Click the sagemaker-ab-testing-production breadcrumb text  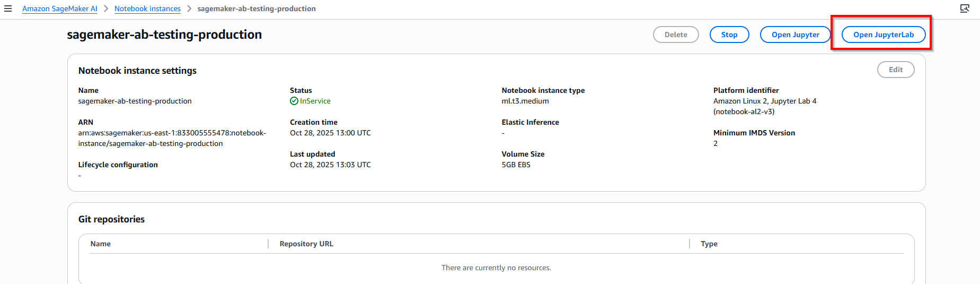point(257,8)
